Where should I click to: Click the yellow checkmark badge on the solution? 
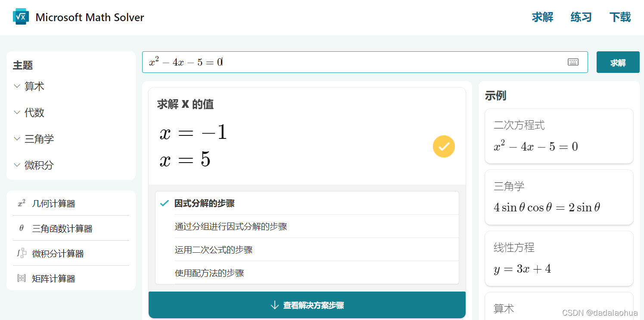[444, 147]
